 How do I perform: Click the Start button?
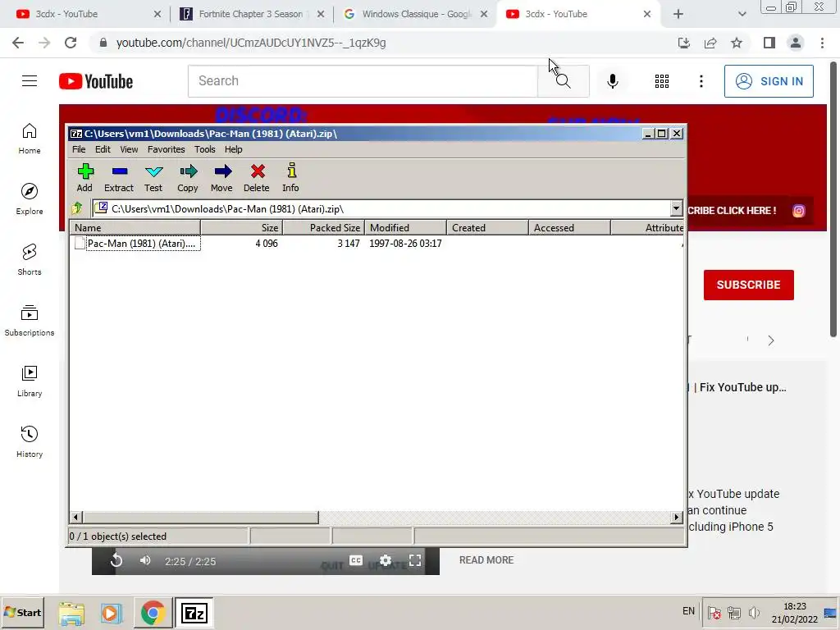coord(22,613)
